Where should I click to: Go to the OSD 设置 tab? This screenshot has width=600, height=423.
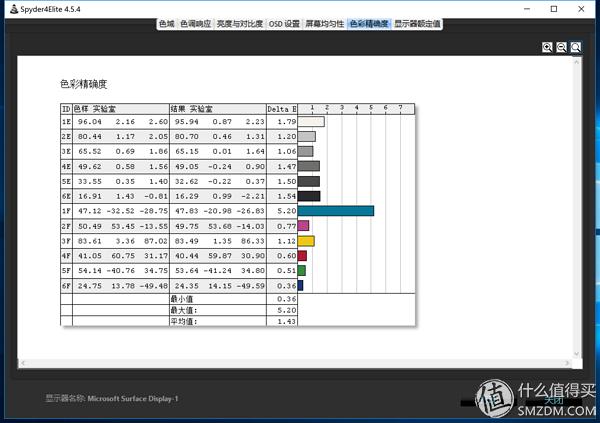[x=285, y=23]
